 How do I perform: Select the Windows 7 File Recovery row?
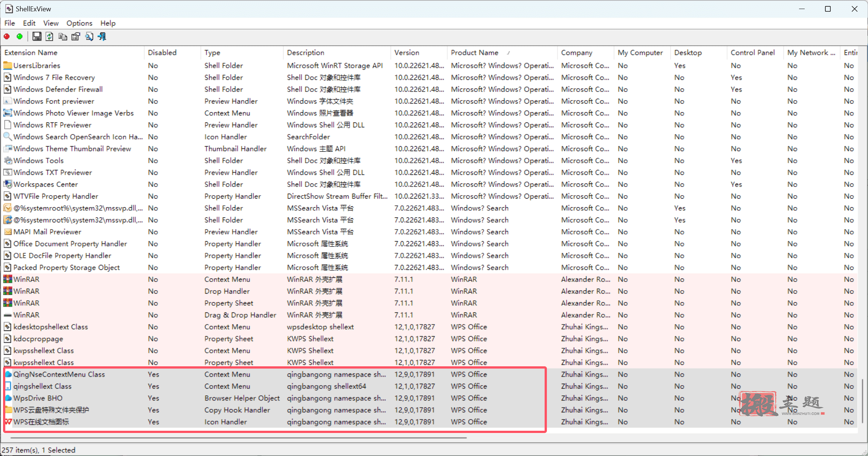430,78
